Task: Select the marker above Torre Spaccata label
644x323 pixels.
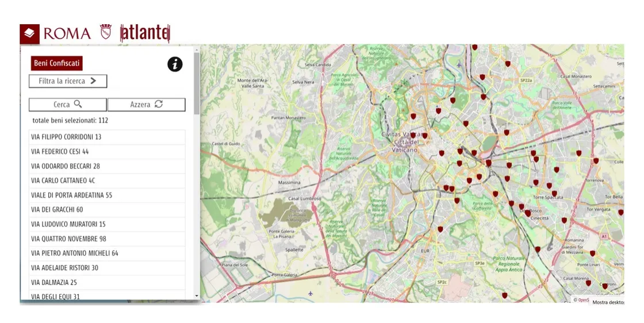Action: [554, 194]
